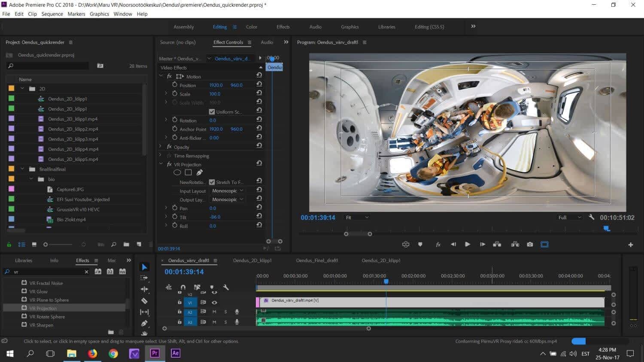Step back one frame
Image resolution: width=644 pixels, height=362 pixels.
453,244
